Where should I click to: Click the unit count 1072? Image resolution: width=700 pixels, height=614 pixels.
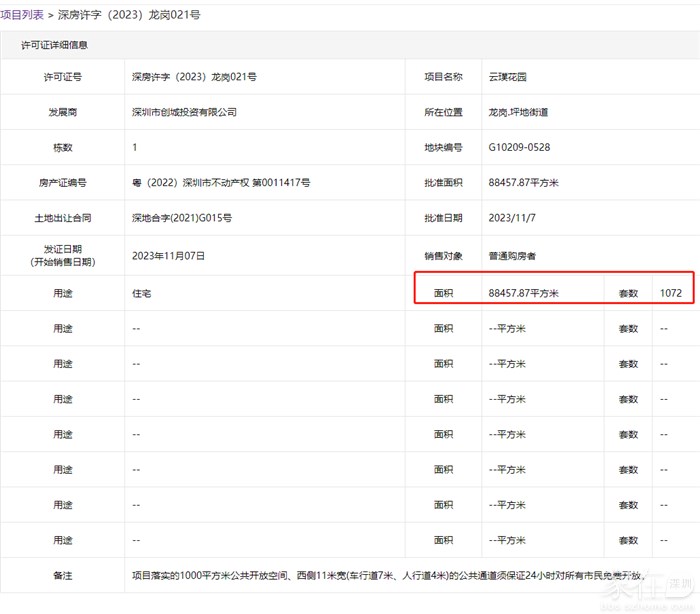[x=670, y=294]
